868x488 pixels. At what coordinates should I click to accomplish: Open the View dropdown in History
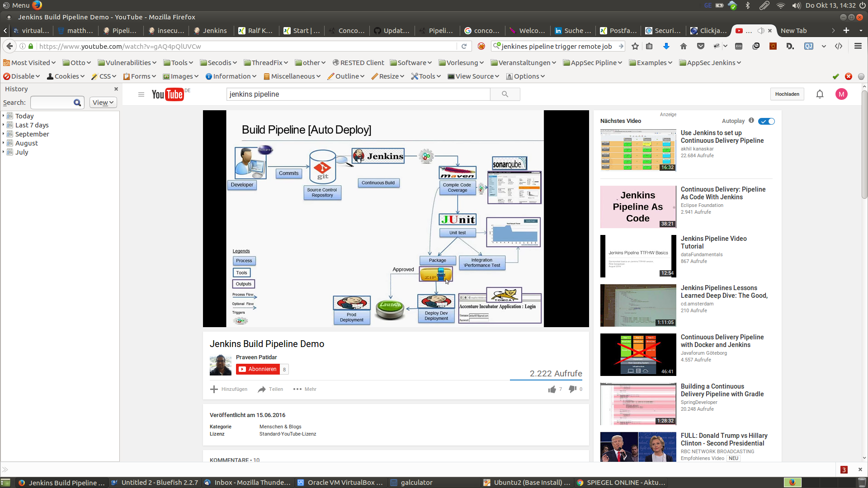click(103, 103)
